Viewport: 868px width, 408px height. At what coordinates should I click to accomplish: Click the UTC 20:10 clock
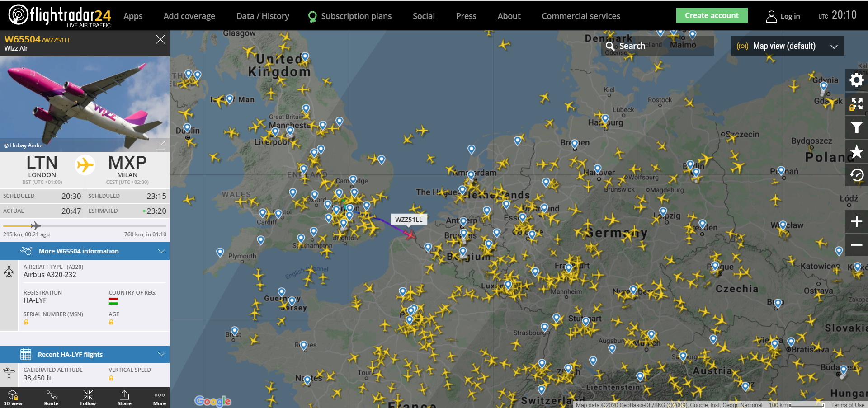pos(837,15)
